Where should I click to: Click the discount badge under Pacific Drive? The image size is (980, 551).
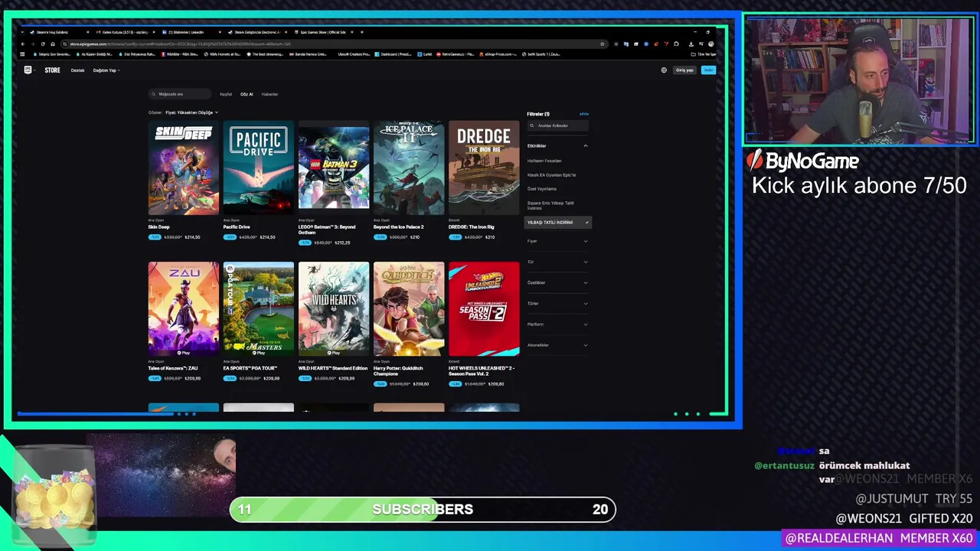click(x=230, y=237)
